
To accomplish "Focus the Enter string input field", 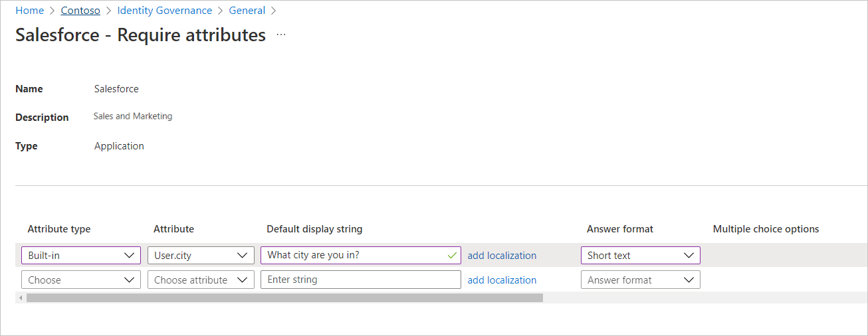I will click(360, 280).
